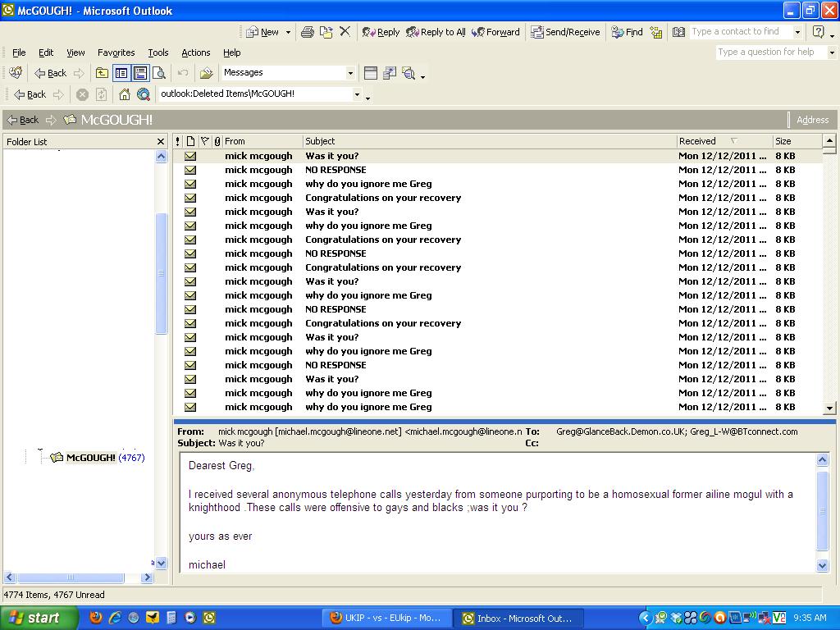Click the Stop icon in the Web toolbar

tap(82, 95)
